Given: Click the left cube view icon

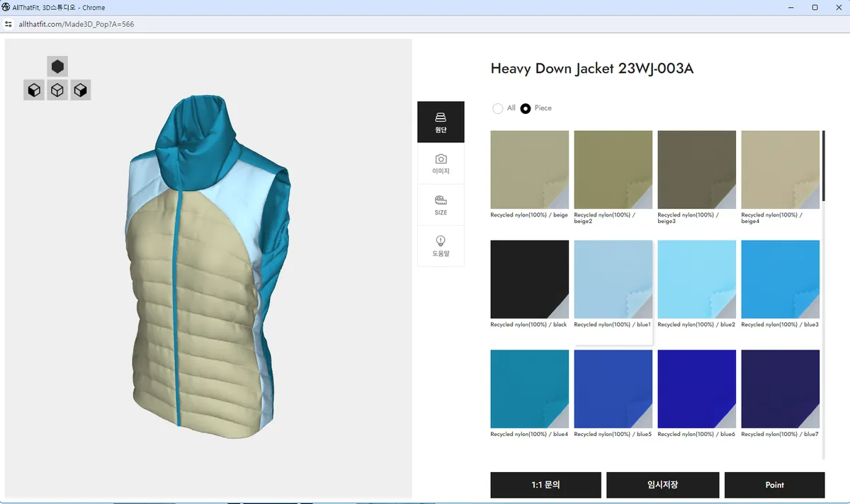Looking at the screenshot, I should click(34, 90).
